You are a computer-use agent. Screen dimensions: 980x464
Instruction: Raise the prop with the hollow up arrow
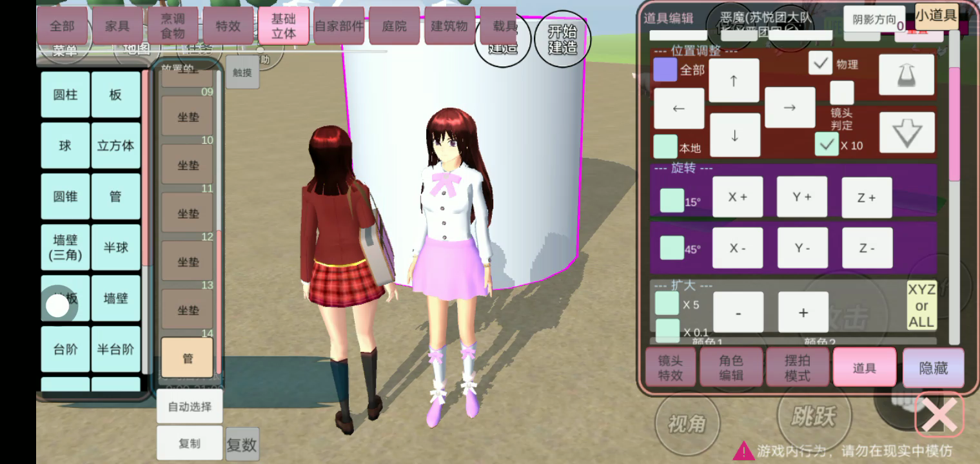[906, 75]
